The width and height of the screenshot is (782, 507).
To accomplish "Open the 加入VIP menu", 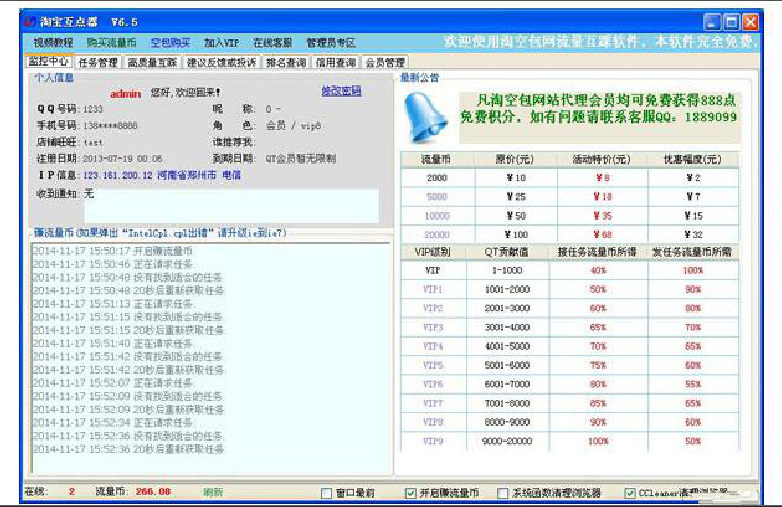I will (x=221, y=43).
